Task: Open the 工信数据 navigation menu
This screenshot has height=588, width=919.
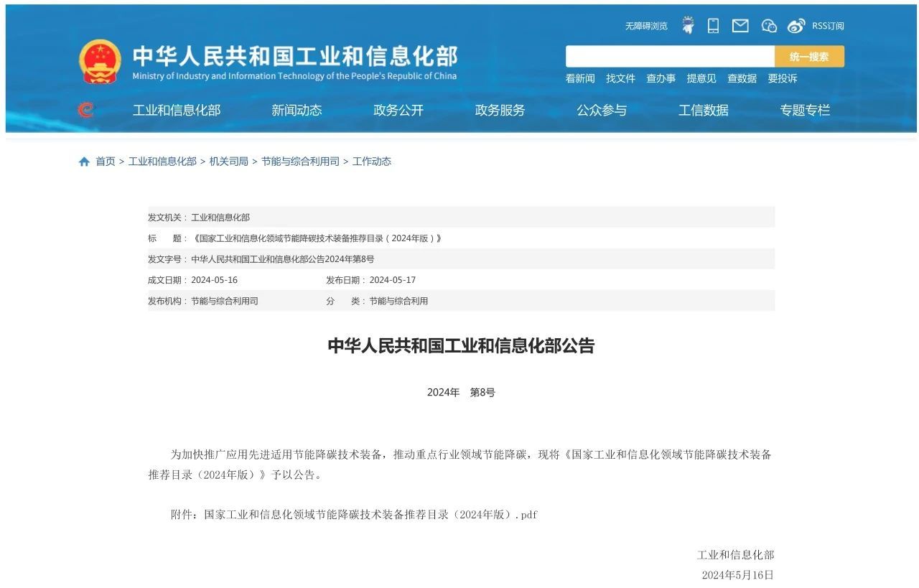Action: click(x=703, y=110)
